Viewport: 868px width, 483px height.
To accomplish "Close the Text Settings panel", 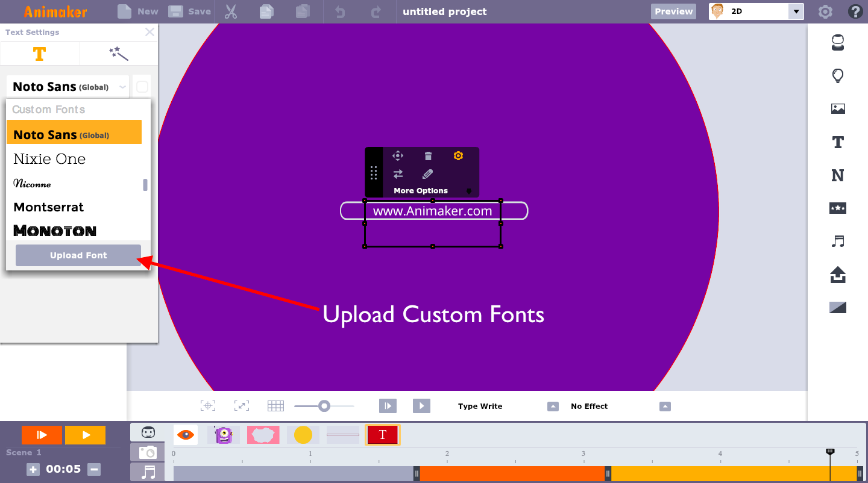I will click(149, 32).
